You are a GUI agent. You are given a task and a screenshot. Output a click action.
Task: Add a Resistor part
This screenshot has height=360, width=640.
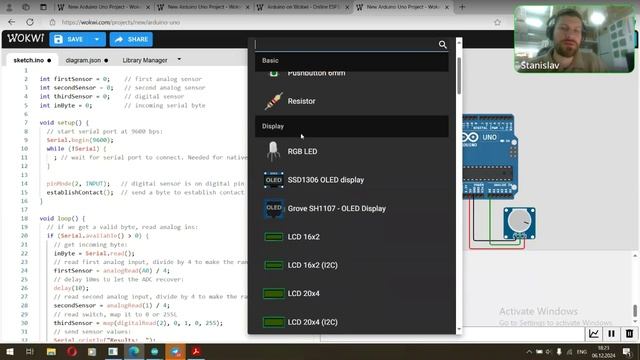(x=351, y=101)
